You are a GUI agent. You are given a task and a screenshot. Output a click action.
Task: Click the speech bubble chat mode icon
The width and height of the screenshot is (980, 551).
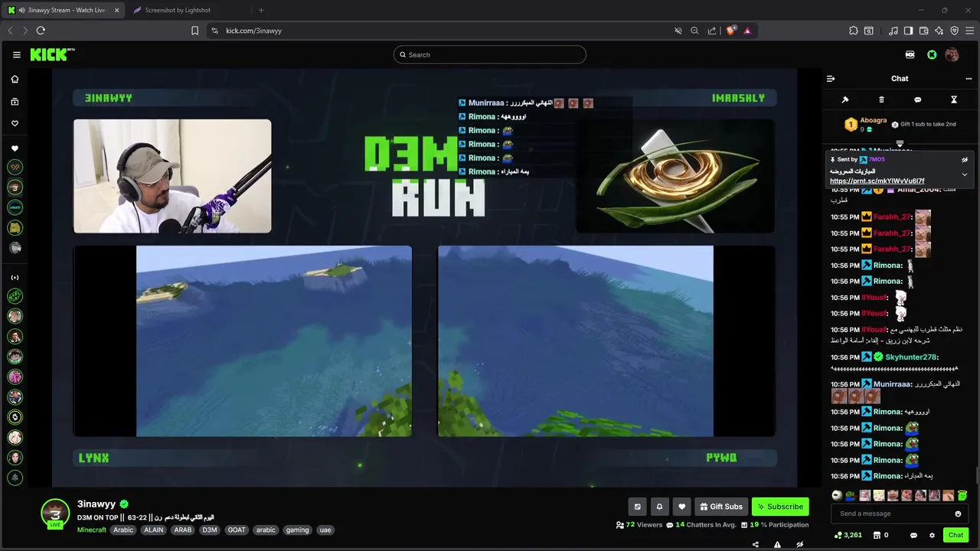pyautogui.click(x=917, y=99)
